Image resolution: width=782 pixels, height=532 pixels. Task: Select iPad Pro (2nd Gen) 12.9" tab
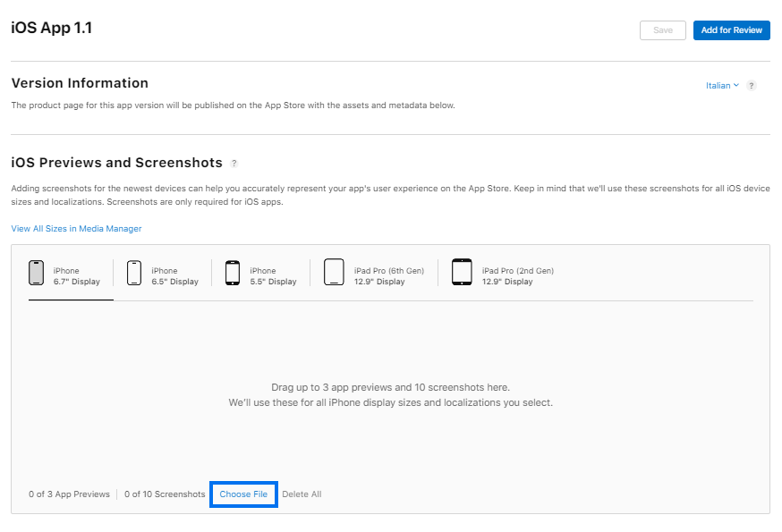(517, 276)
